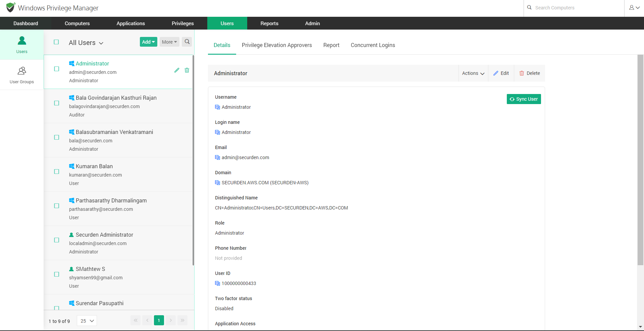Select the Users icon in sidebar
This screenshot has height=331, width=644.
tap(21, 44)
